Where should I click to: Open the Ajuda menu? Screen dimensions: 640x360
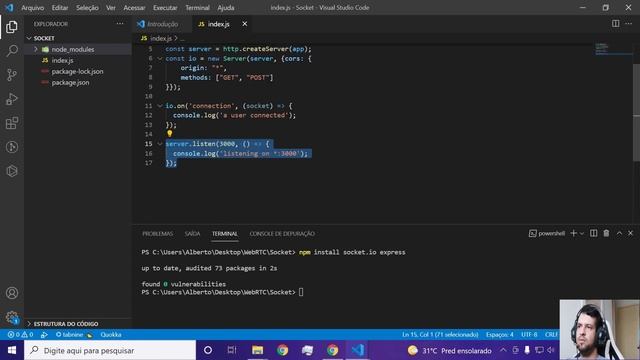(x=226, y=7)
